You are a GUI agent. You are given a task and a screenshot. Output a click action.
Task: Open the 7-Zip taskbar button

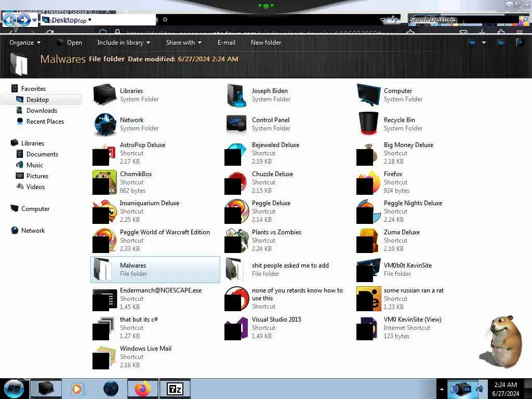point(176,389)
